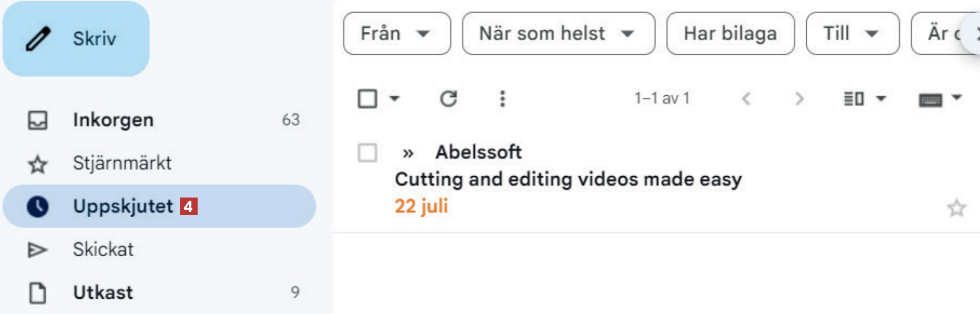Open the select-all dropdown arrow
The width and height of the screenshot is (980, 314).
pos(395,98)
